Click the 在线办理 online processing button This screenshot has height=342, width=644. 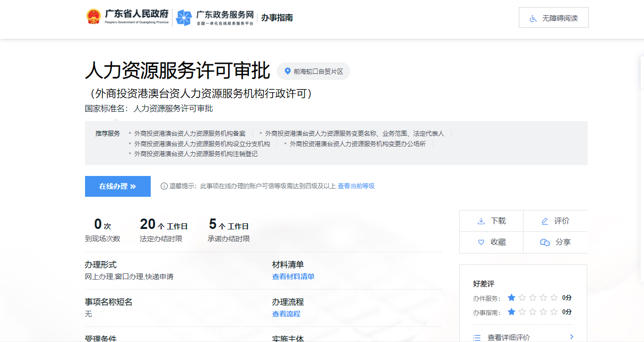pyautogui.click(x=117, y=186)
